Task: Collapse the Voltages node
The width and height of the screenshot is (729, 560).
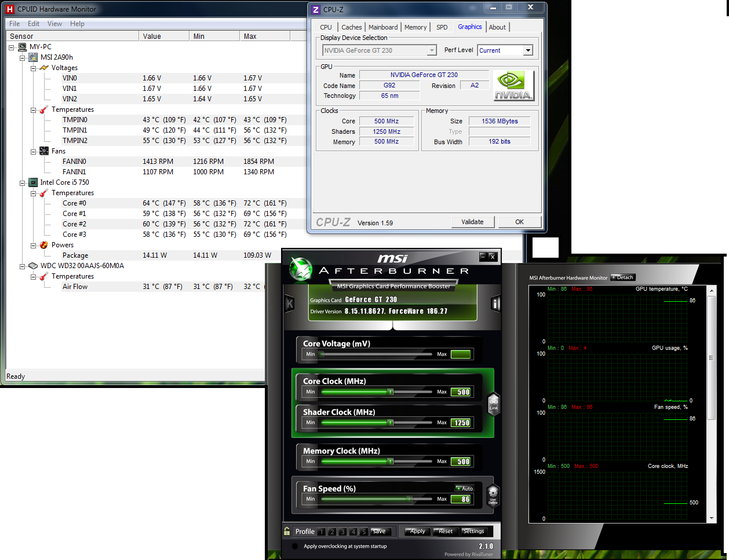Action: click(33, 68)
